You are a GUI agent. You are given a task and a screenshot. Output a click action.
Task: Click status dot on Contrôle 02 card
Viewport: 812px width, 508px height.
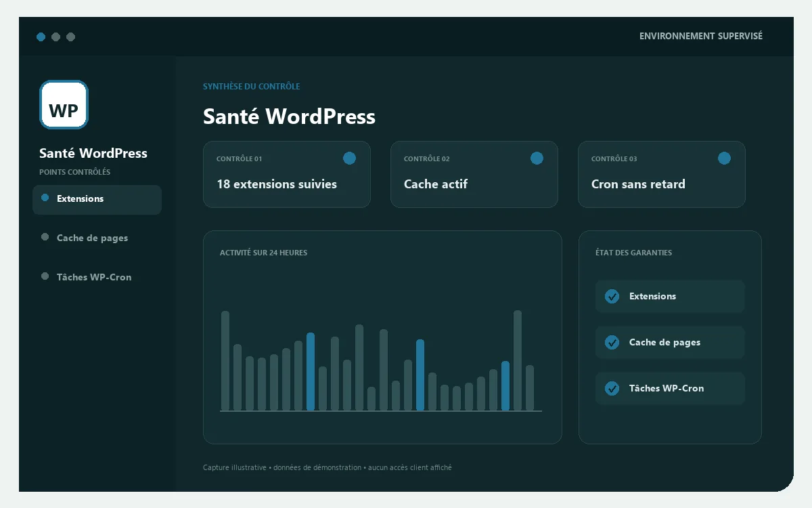pos(537,158)
